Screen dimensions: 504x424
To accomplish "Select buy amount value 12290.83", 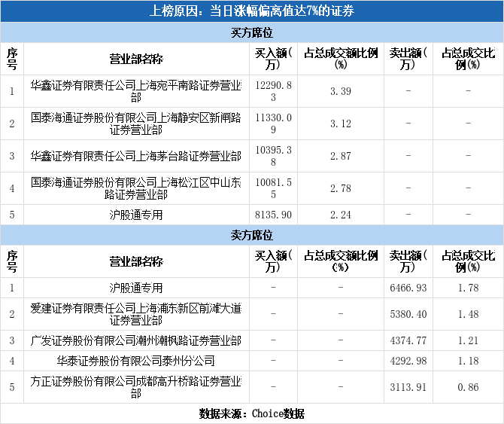I will (x=273, y=91).
